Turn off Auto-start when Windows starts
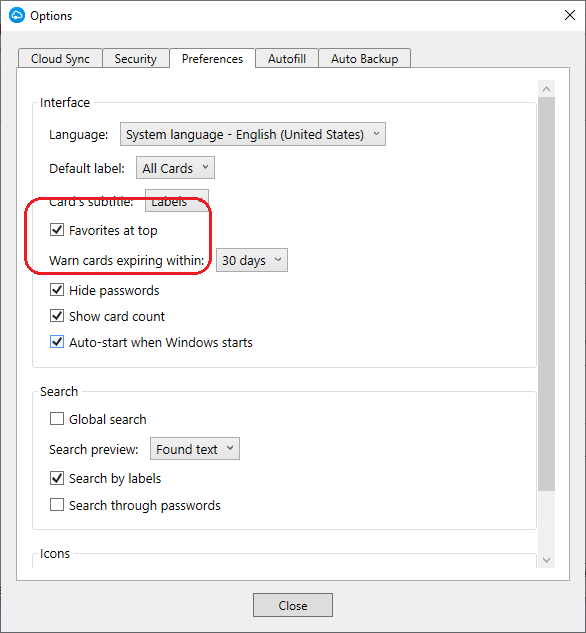 [57, 342]
